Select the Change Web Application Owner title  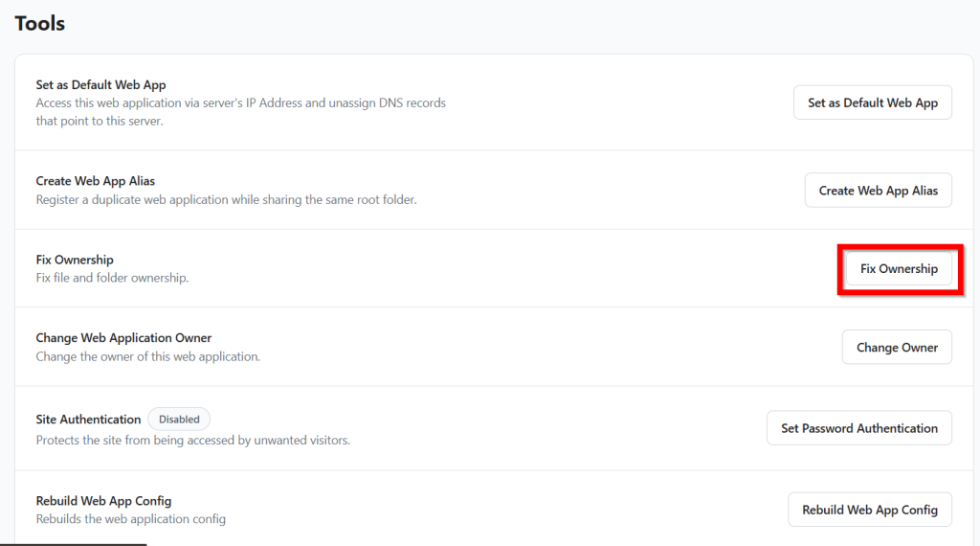tap(123, 338)
